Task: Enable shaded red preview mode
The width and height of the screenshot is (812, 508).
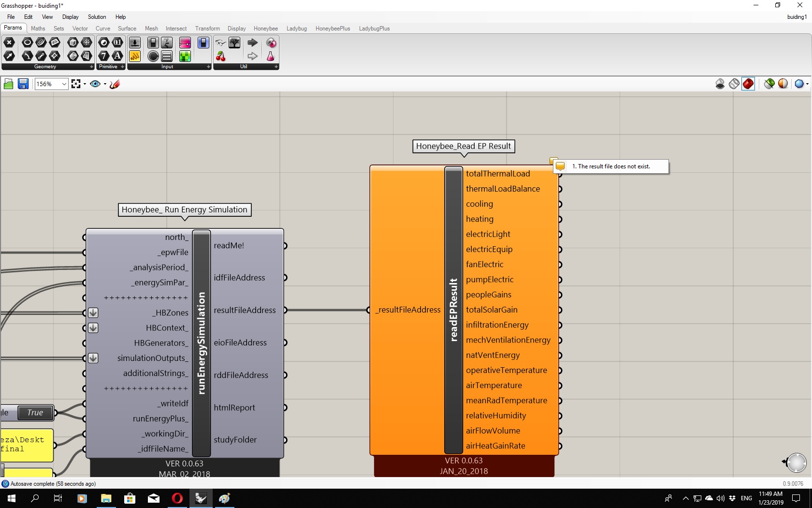Action: (x=748, y=84)
